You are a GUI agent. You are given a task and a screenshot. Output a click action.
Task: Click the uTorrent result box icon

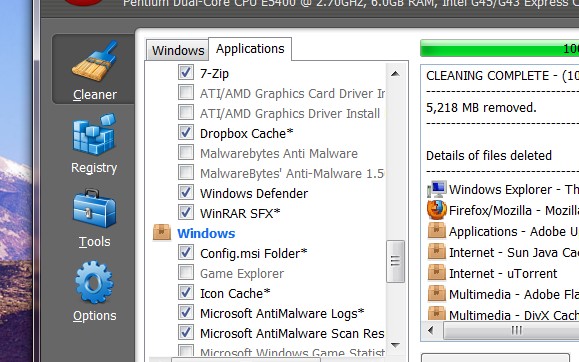point(437,273)
